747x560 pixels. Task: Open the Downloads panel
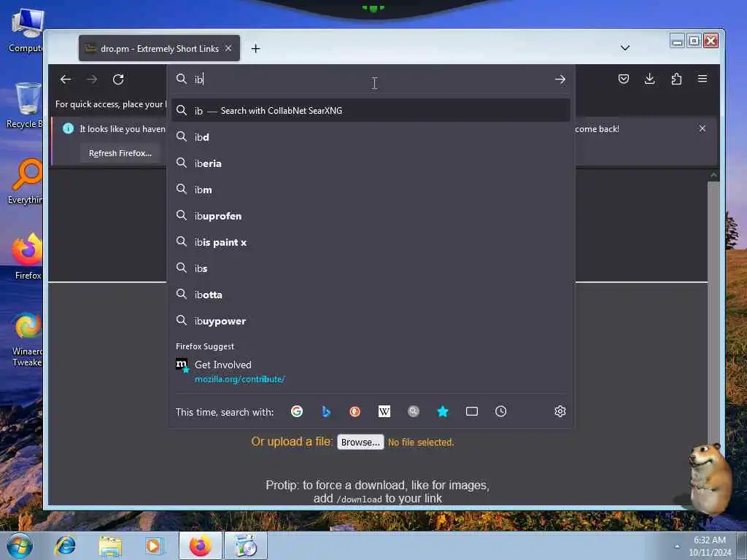pos(649,79)
